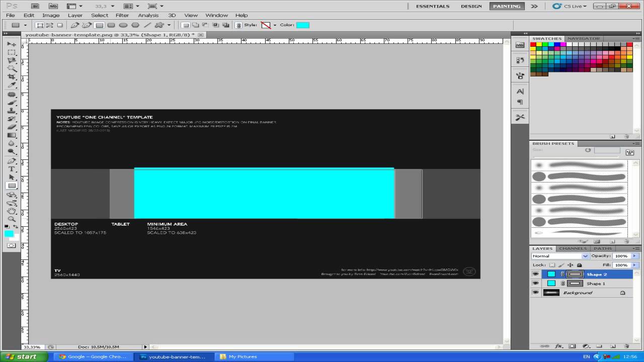644x362 pixels.
Task: Open the CS Live menu button
Action: pos(570,6)
